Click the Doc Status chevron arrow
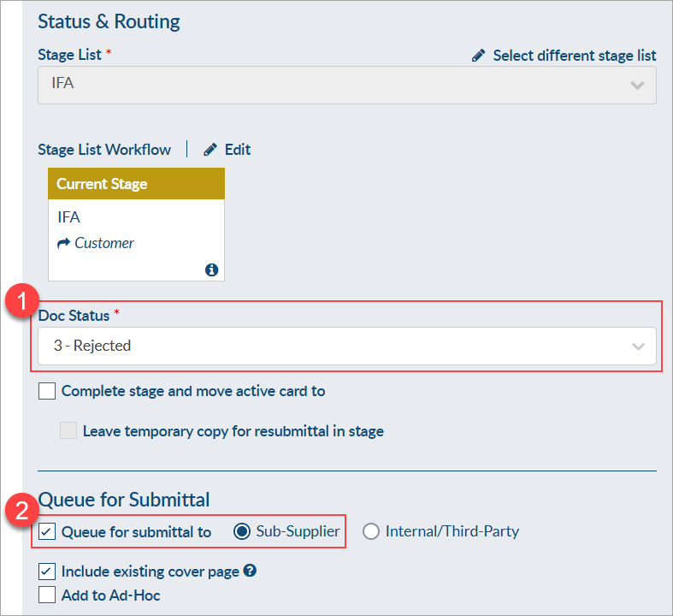The height and width of the screenshot is (616, 673). coord(638,346)
